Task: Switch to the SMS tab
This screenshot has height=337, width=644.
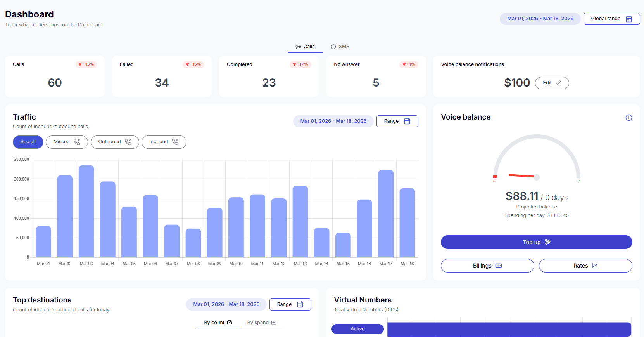Action: coord(340,47)
